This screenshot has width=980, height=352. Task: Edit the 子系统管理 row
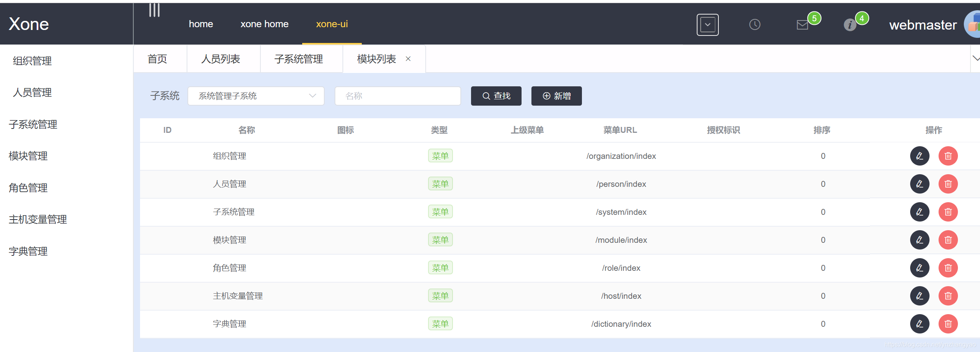(920, 212)
